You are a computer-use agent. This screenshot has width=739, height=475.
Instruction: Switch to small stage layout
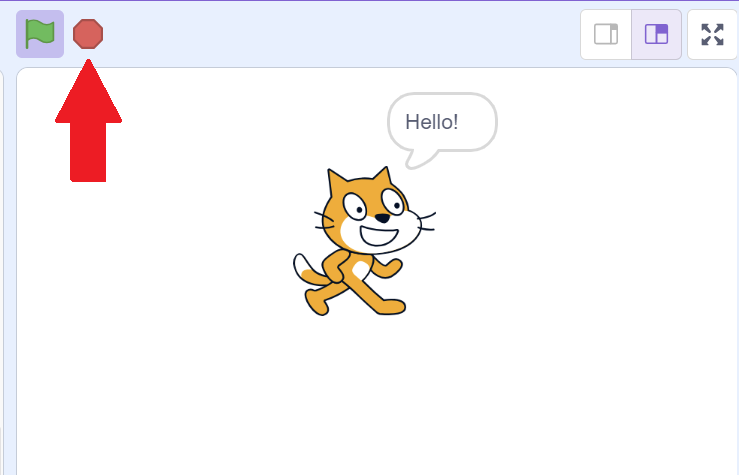606,34
